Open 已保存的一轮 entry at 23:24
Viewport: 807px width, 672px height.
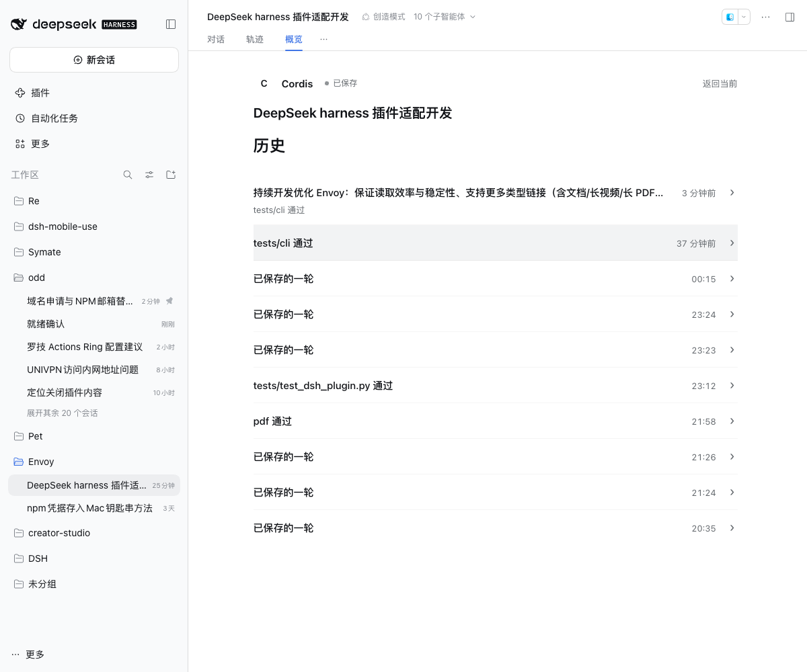click(496, 314)
